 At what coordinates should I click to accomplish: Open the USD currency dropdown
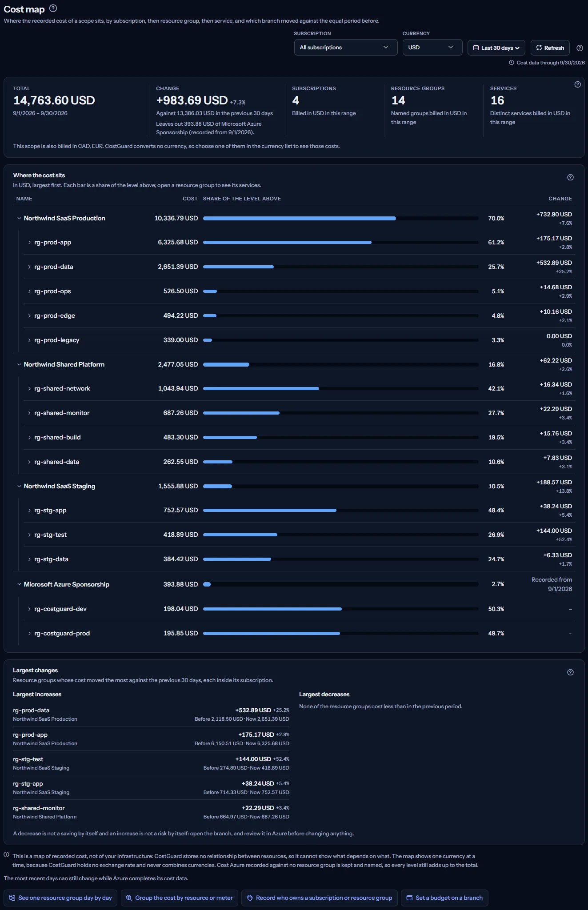tap(432, 48)
